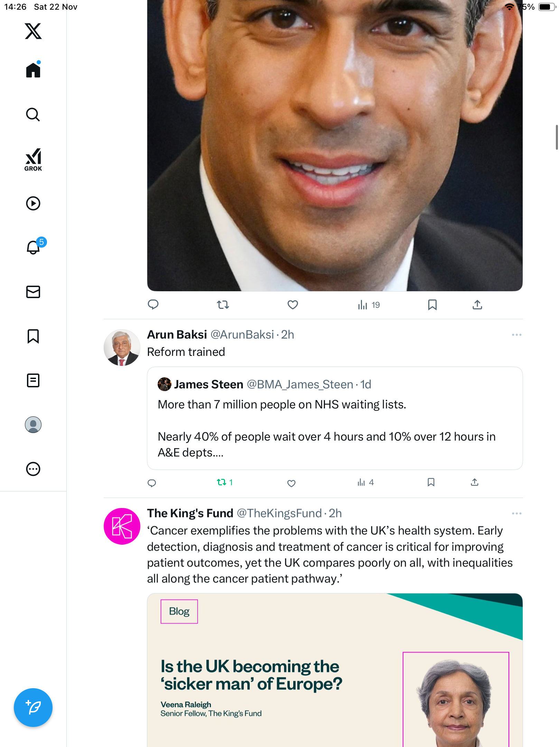Open the Search page
The height and width of the screenshot is (747, 560).
pos(33,114)
